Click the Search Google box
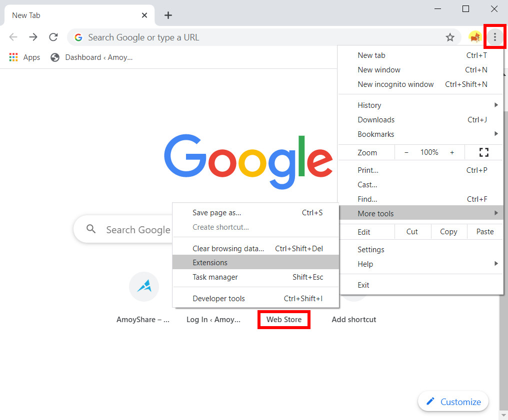The height and width of the screenshot is (420, 508). pyautogui.click(x=123, y=229)
